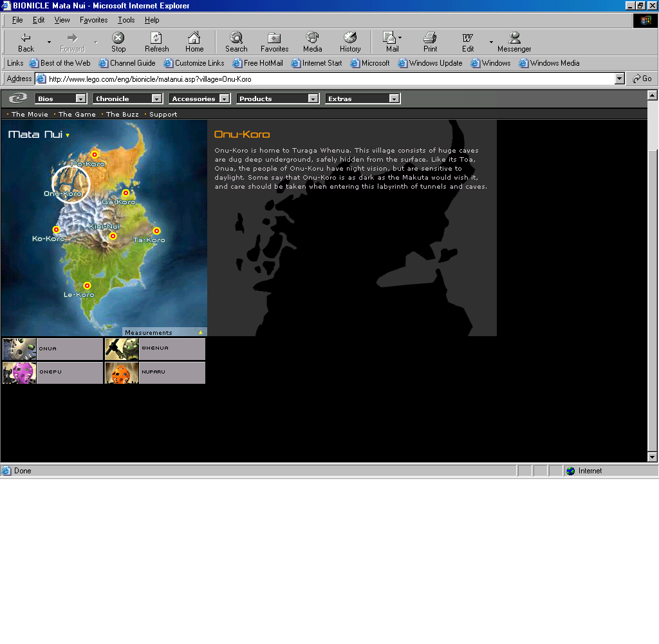This screenshot has height=644, width=659.
Task: Click The Game link
Action: tap(77, 115)
